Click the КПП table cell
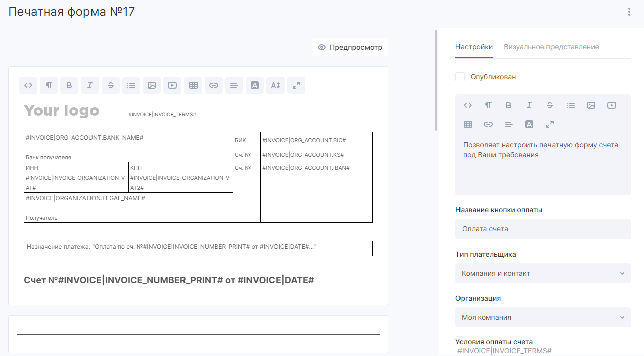This screenshot has height=356, width=644. [x=180, y=177]
